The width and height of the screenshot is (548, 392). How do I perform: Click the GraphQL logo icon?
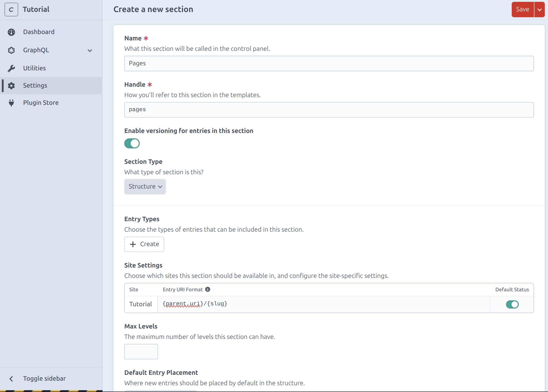[11, 50]
